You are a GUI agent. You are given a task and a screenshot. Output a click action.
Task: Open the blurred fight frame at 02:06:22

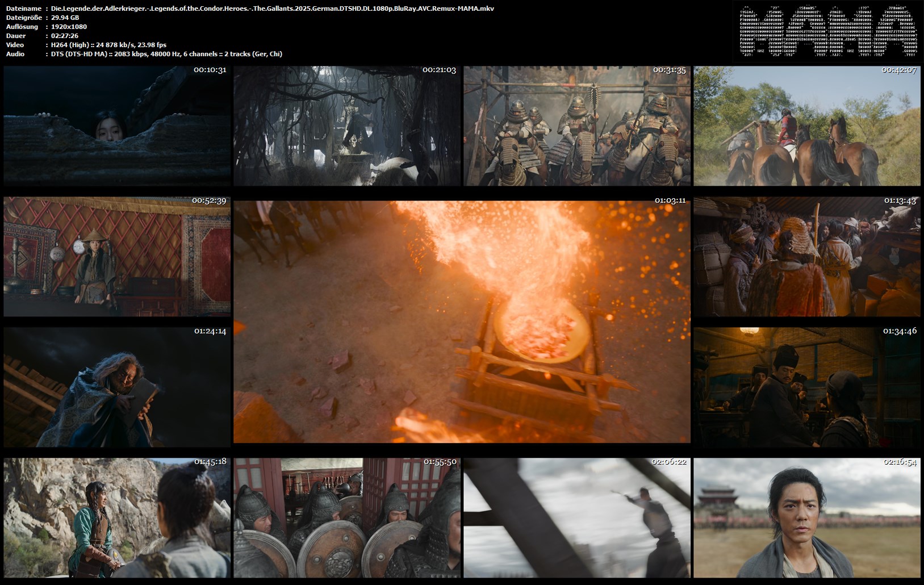pyautogui.click(x=577, y=518)
